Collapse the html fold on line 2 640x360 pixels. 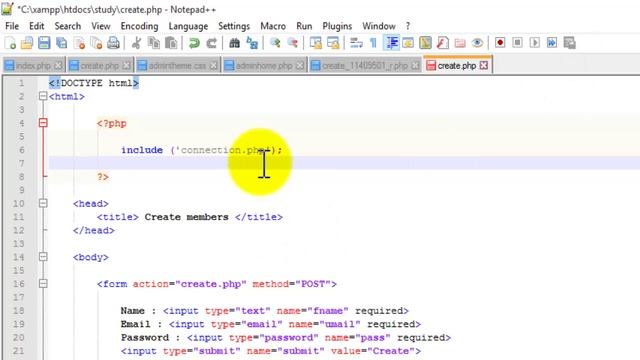43,96
